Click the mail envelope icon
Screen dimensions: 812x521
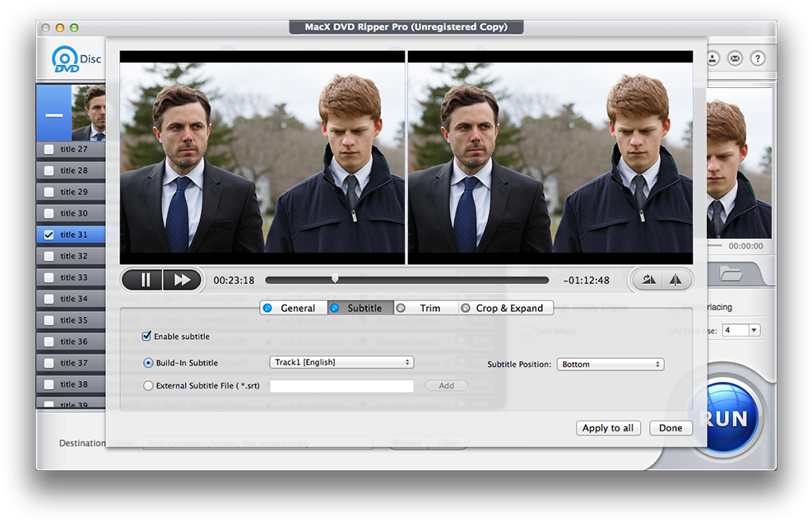(x=735, y=58)
